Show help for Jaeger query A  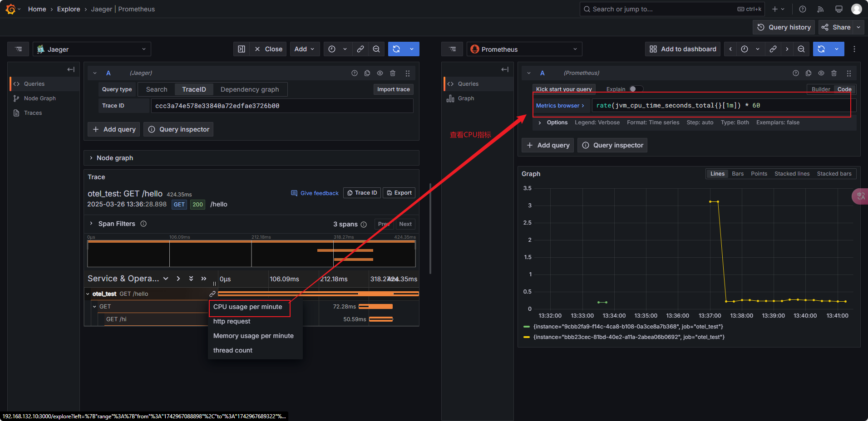(355, 73)
